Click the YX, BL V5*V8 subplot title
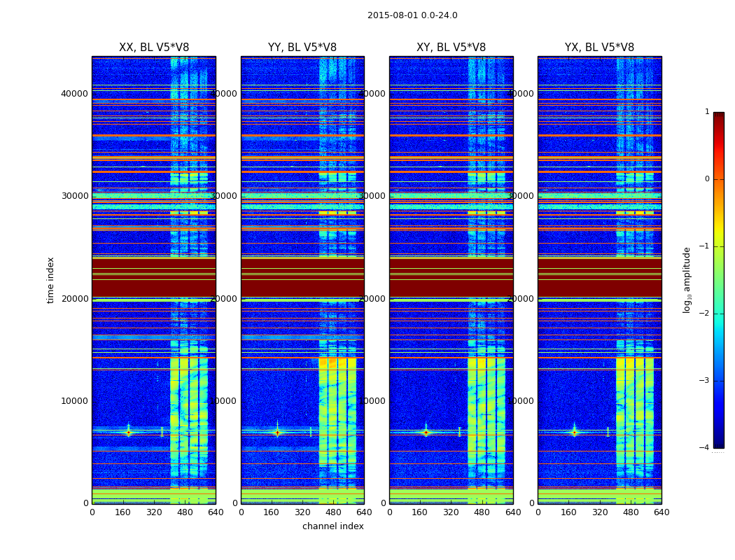 tap(599, 48)
